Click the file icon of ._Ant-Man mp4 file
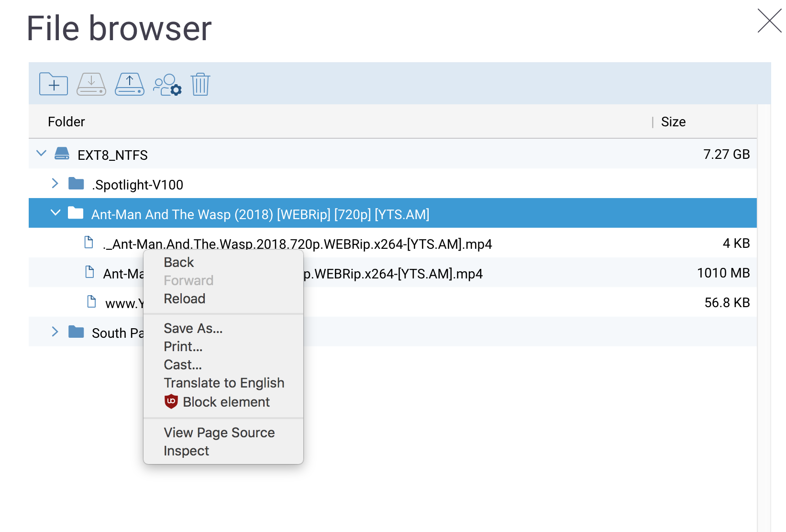This screenshot has width=786, height=532. 89,243
